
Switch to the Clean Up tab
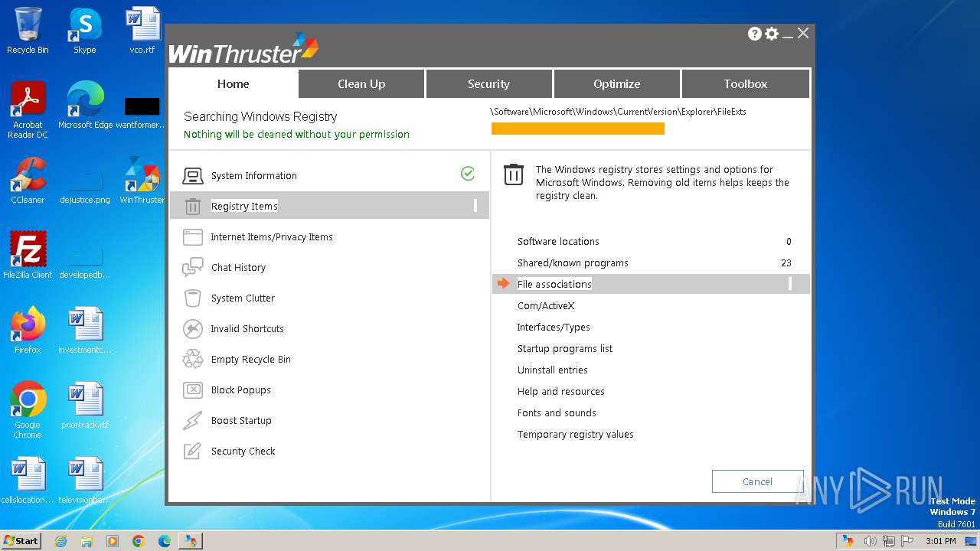click(361, 84)
